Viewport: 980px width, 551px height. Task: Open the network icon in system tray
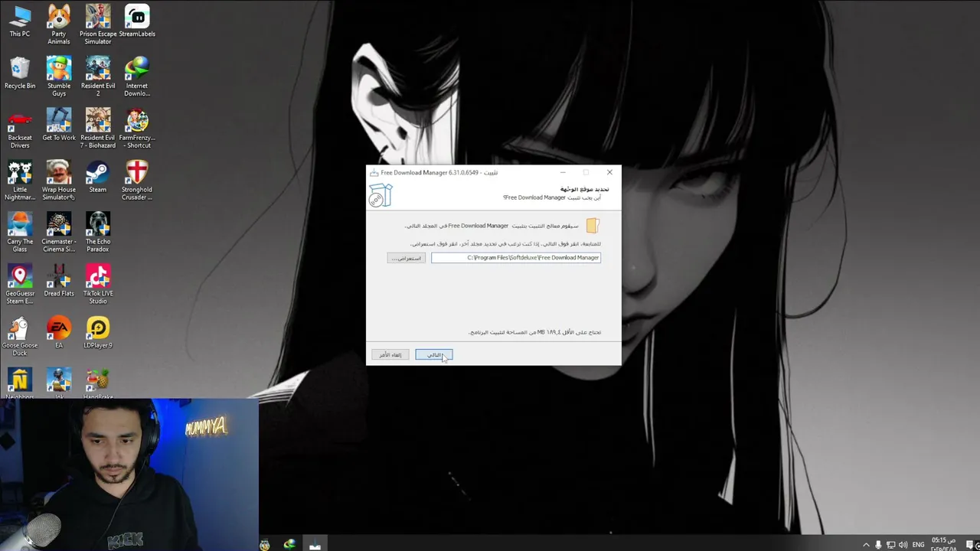pyautogui.click(x=890, y=545)
